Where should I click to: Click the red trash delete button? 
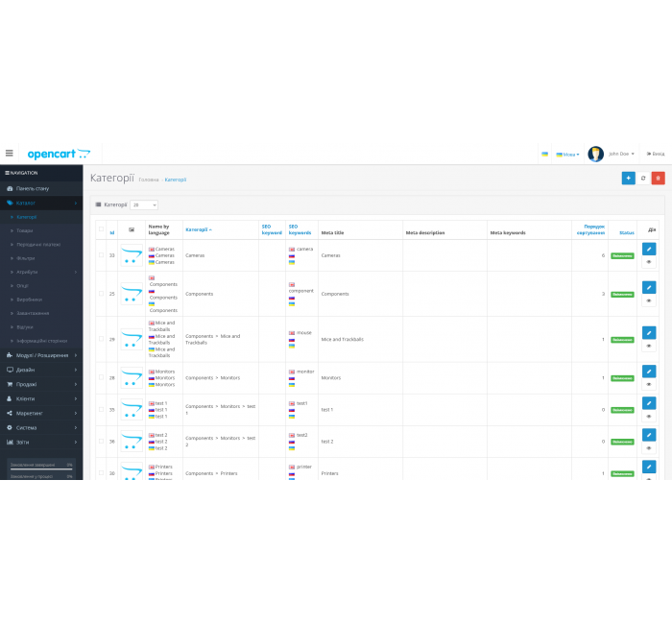pyautogui.click(x=659, y=178)
